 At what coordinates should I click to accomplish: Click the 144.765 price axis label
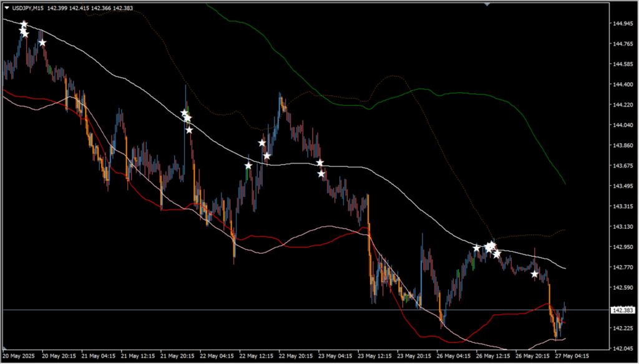[x=623, y=44]
